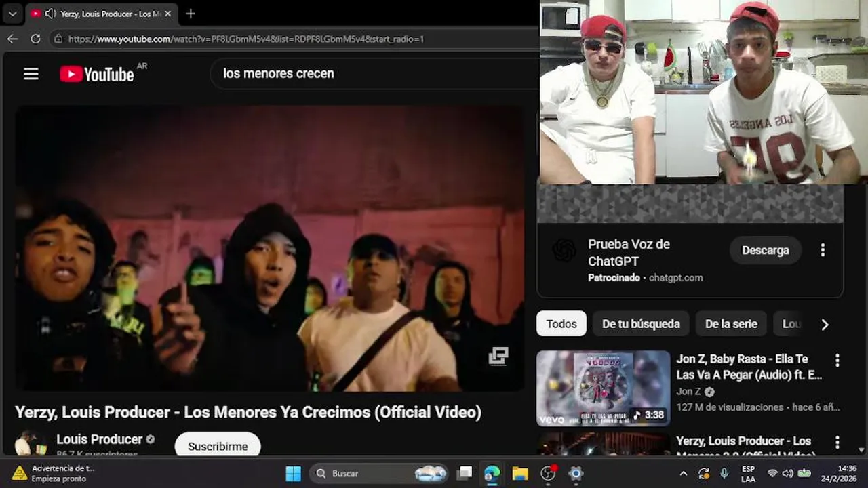Open options menu for the Jon Z video
868x488 pixels.
click(837, 361)
